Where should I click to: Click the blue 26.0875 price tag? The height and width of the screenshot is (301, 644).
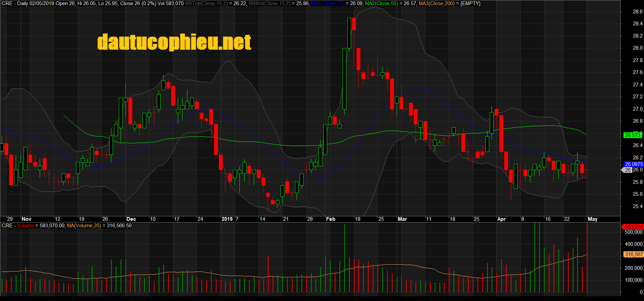tap(633, 164)
